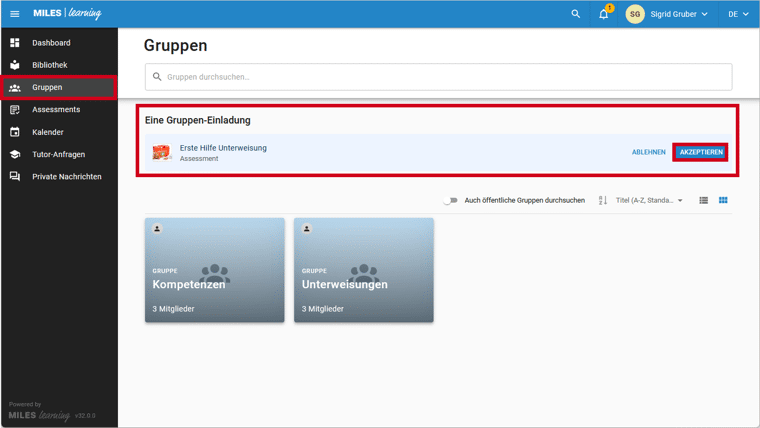Switch to list view layout
This screenshot has width=760, height=428.
tap(703, 200)
